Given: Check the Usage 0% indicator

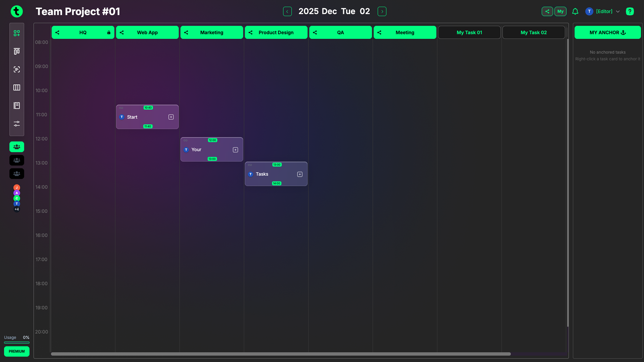Looking at the screenshot, I should [16, 338].
